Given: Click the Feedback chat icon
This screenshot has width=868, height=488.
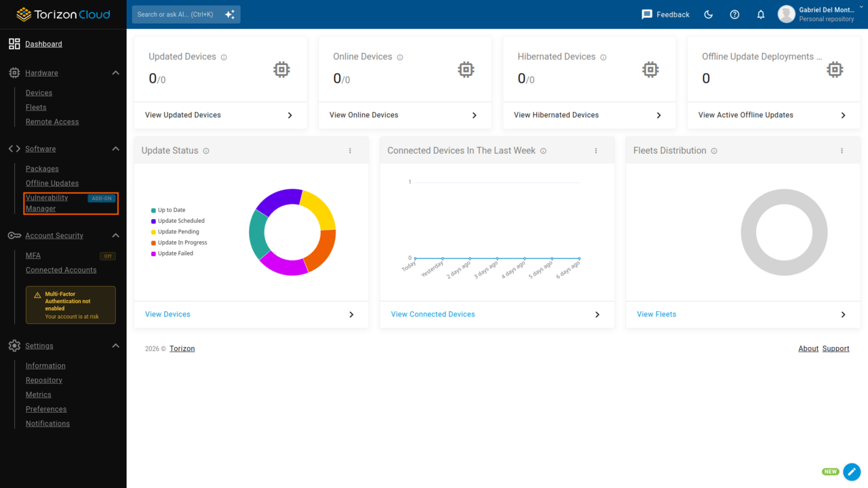Looking at the screenshot, I should 647,14.
